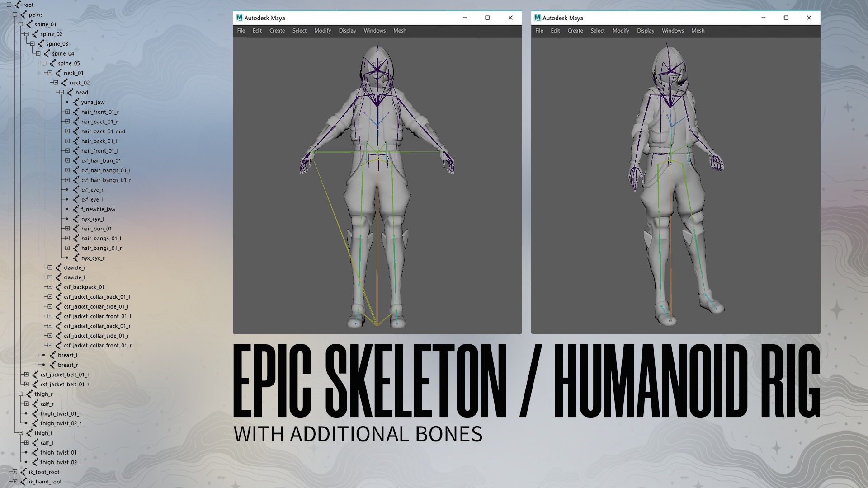Expand the calf_r bone node
Image resolution: width=868 pixels, height=488 pixels.
26,404
